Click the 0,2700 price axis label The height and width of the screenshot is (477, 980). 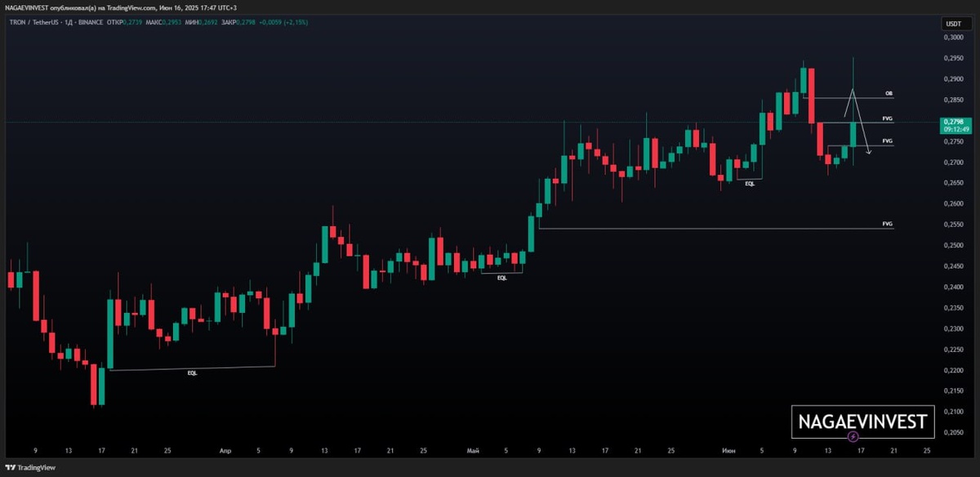[952, 163]
